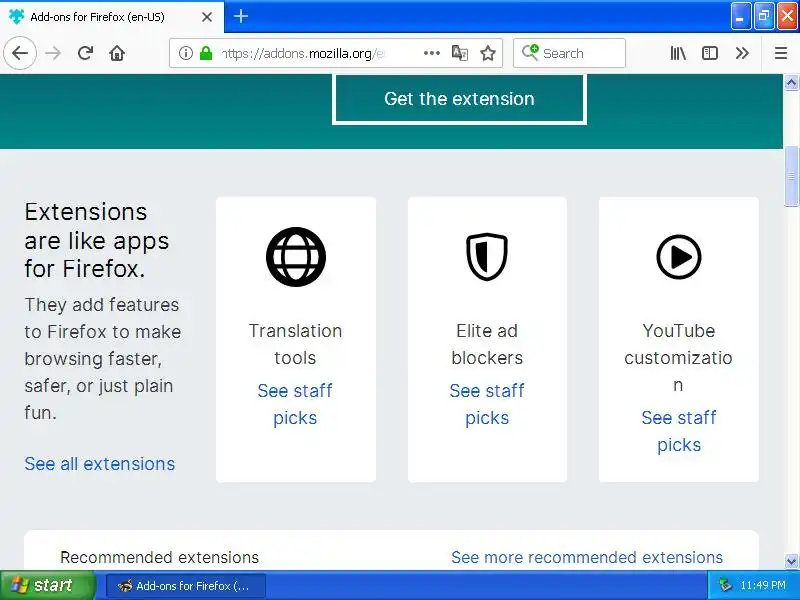
Task: Click the forward navigation arrow
Action: click(x=53, y=53)
